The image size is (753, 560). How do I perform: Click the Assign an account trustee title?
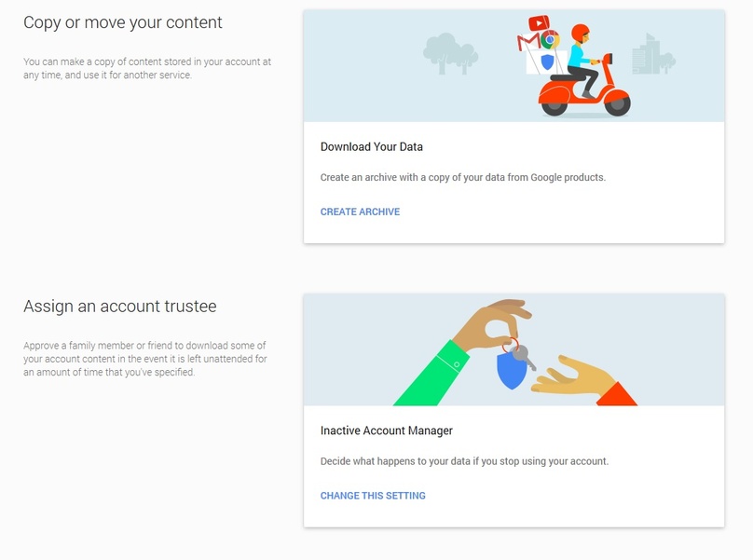(x=120, y=307)
